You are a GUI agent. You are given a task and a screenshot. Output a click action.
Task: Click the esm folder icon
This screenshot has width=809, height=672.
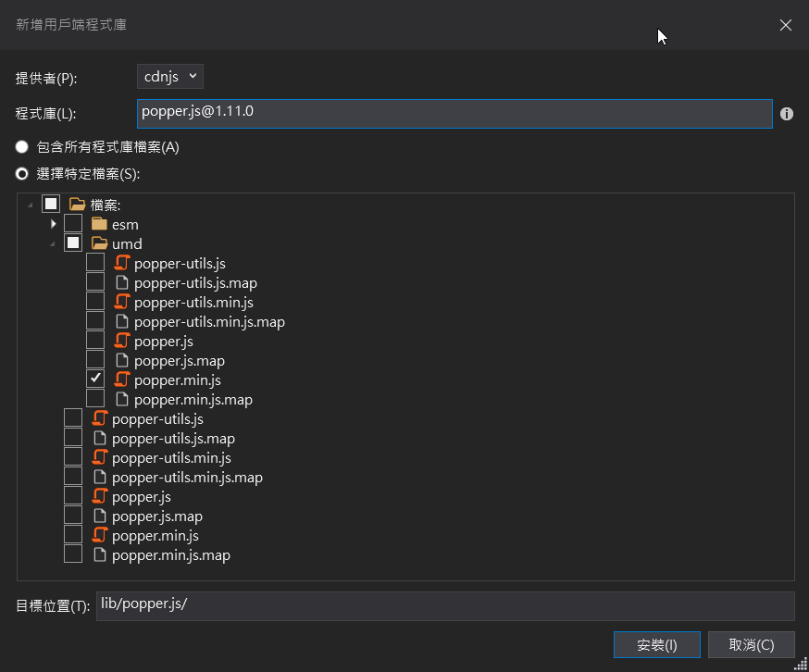pos(100,224)
